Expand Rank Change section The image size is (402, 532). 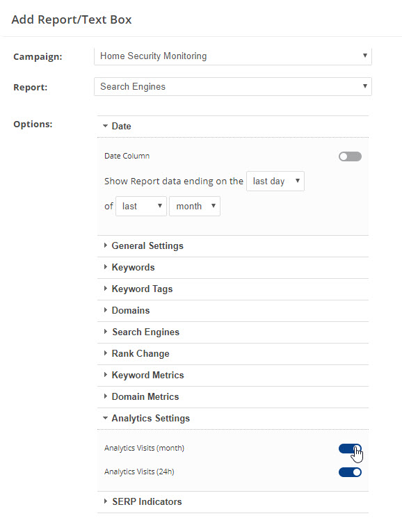(233, 353)
